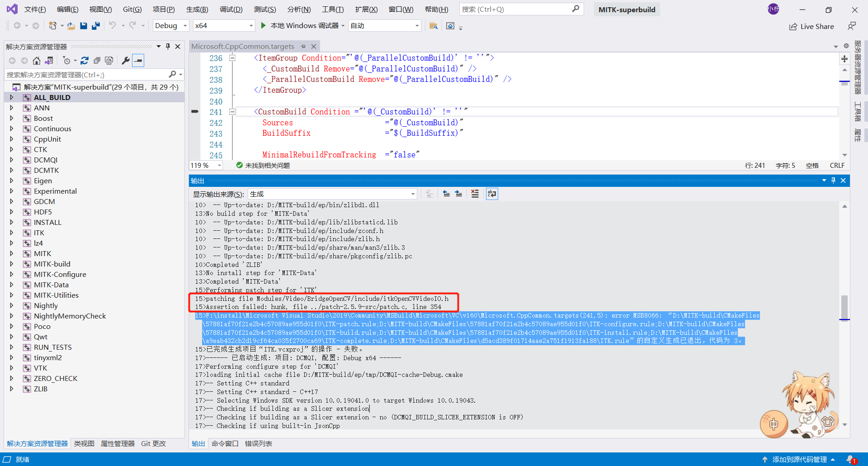Switch to the Git 更改 tab
The image size is (868, 466).
point(153,444)
